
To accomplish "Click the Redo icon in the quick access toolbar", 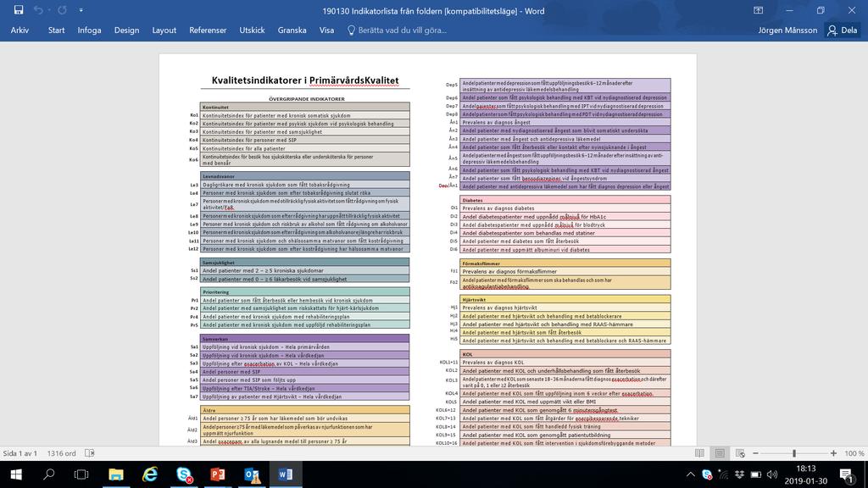I will tap(62, 10).
